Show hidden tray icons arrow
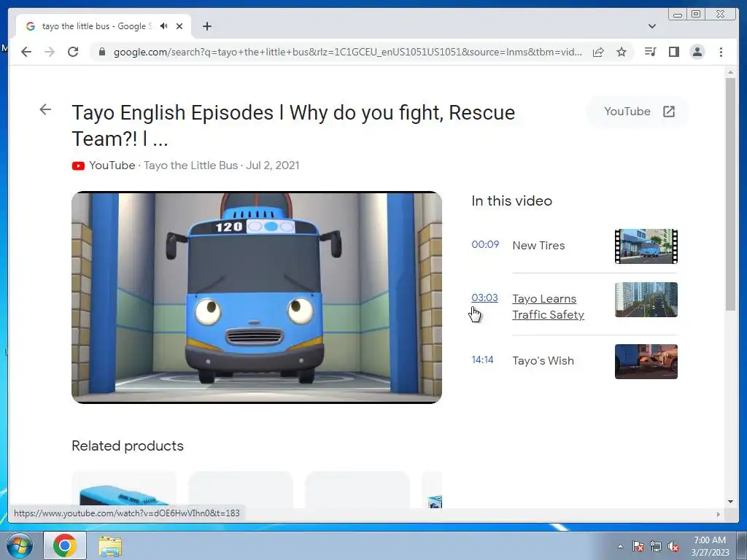 pyautogui.click(x=620, y=546)
